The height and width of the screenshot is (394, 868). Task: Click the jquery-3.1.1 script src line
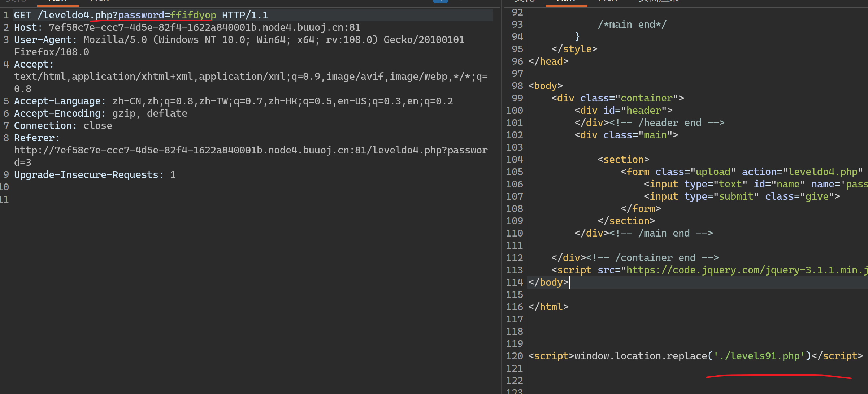(x=709, y=270)
